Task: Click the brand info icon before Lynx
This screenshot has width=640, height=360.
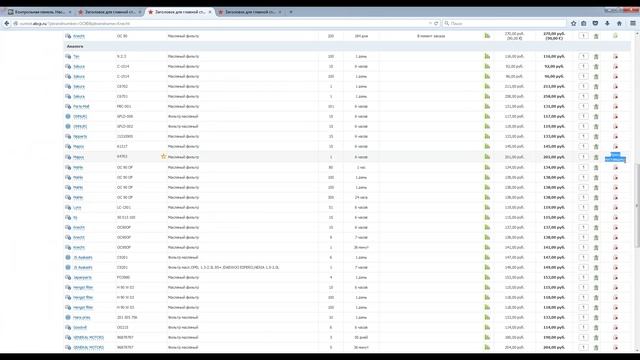Action: pos(68,207)
